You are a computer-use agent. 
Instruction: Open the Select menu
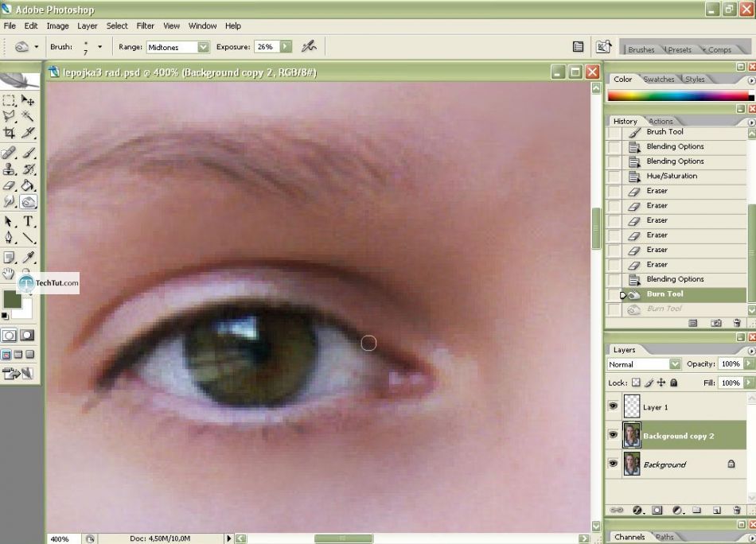[117, 26]
